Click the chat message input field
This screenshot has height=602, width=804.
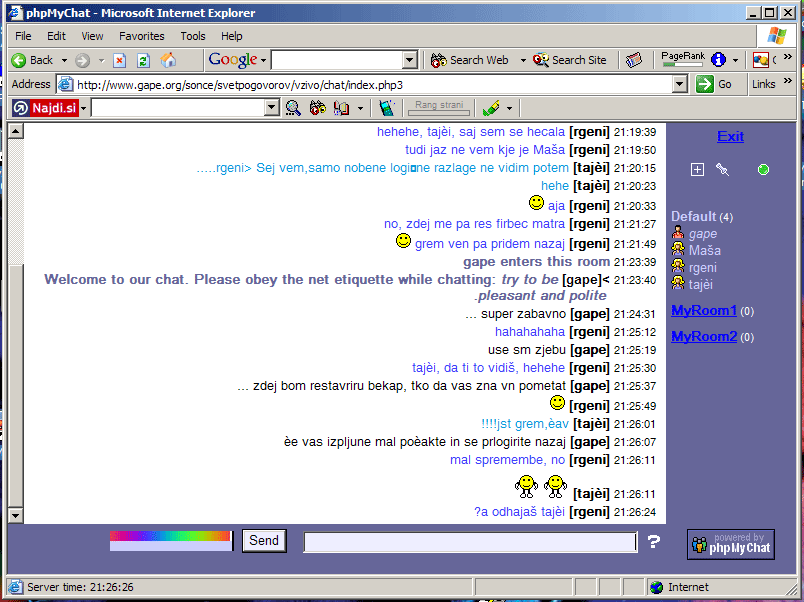(x=470, y=542)
